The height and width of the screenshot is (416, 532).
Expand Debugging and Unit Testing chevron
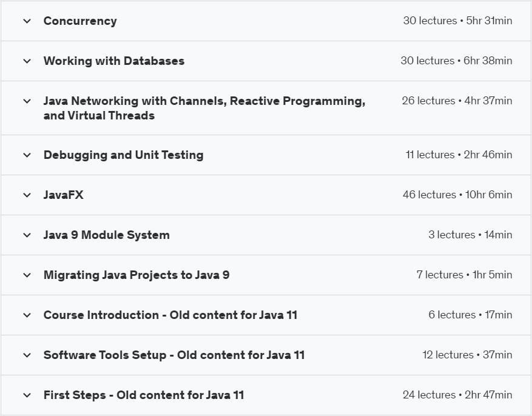(x=27, y=155)
